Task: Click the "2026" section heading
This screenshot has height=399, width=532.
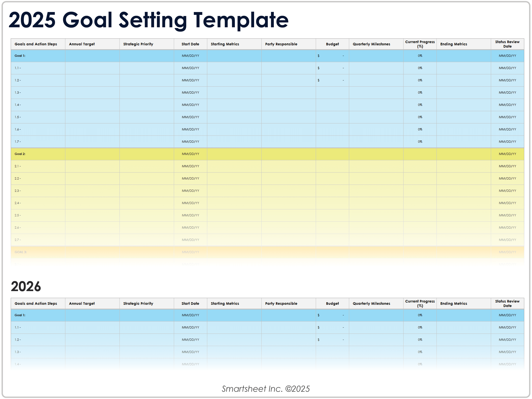Action: [x=26, y=286]
